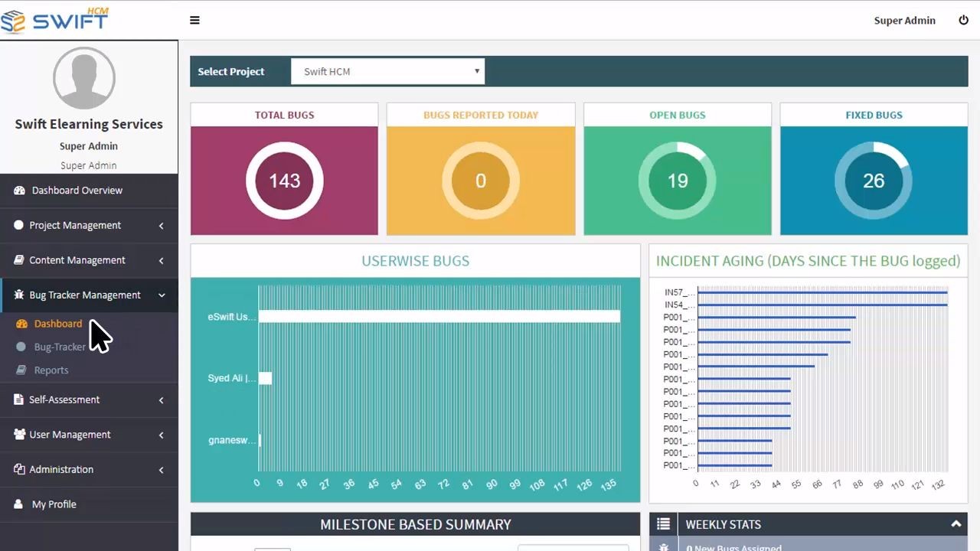
Task: Click the Bug Tracker Management bug icon
Action: point(19,295)
